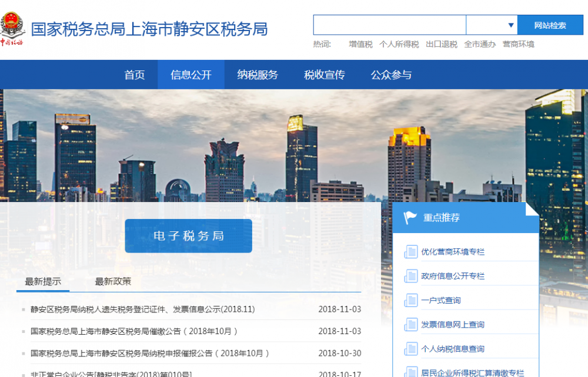Viewport: 588px width, 377px height.
Task: Click document icon next to 政府信息公开专栏
Action: (x=410, y=276)
